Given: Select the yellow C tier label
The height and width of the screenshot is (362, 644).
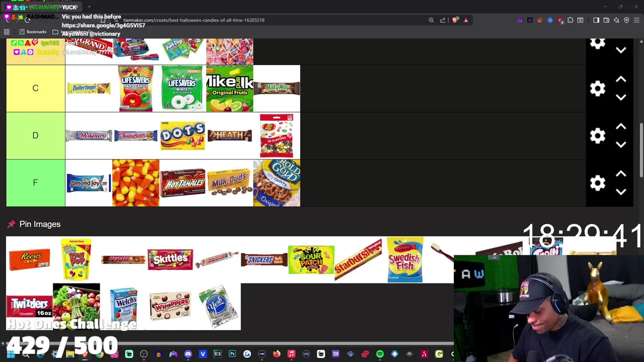Looking at the screenshot, I should click(35, 88).
